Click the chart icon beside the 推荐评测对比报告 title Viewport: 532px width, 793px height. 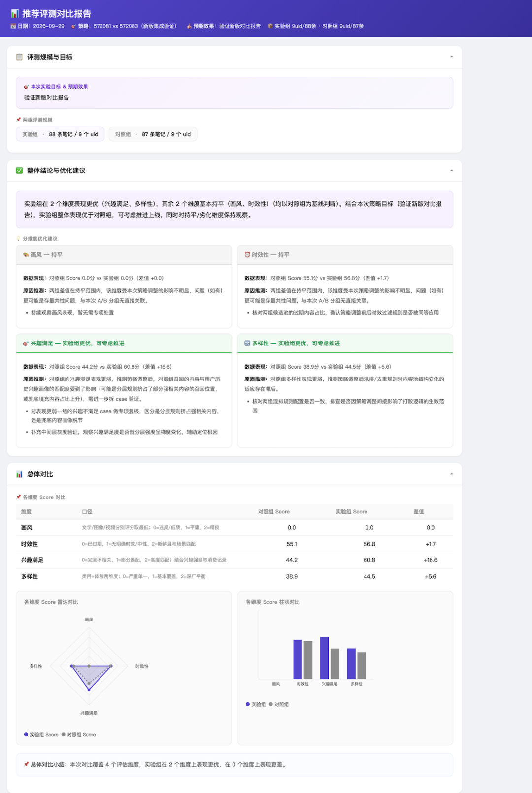click(x=15, y=14)
